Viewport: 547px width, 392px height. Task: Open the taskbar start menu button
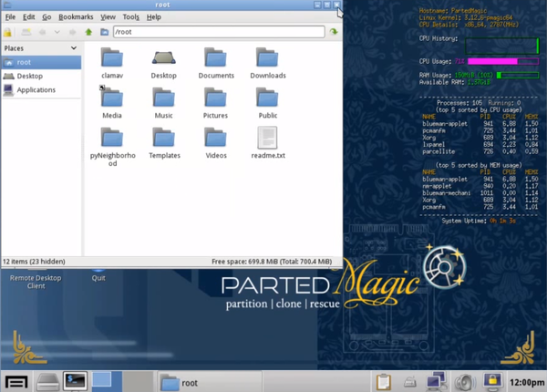click(x=16, y=382)
